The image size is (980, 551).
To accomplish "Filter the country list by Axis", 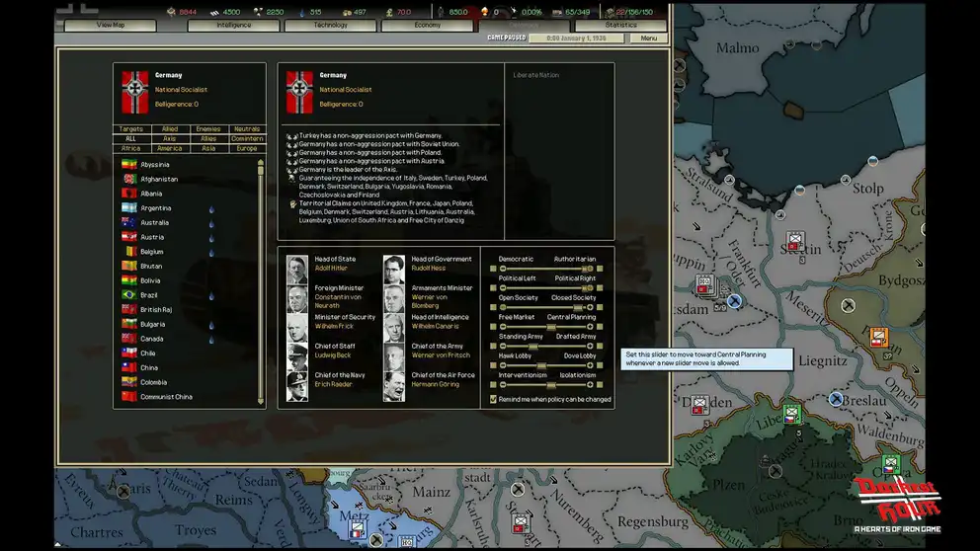I will (170, 139).
